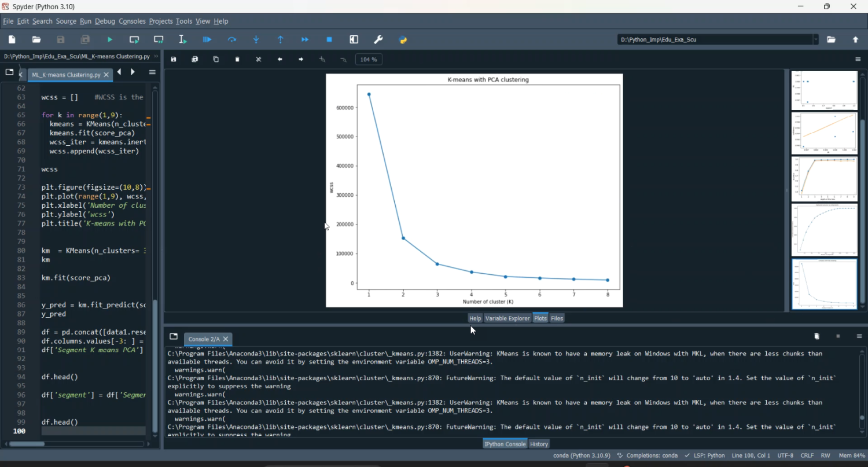Start debugging with the Debug file icon
868x467 pixels.
click(207, 40)
